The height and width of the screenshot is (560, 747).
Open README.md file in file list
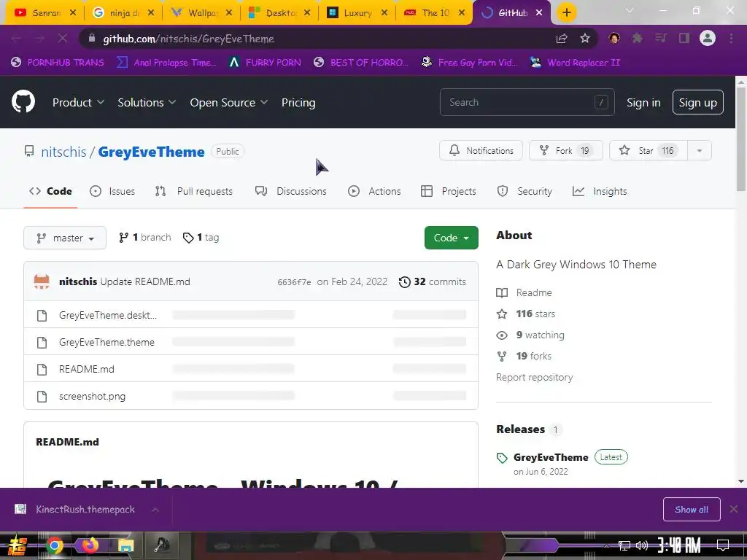click(x=87, y=369)
